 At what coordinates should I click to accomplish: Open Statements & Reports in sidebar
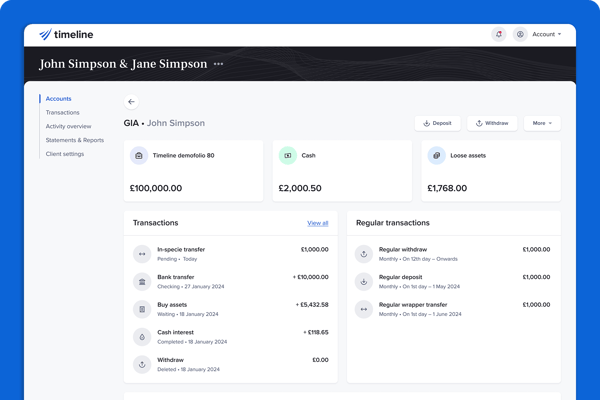coord(74,140)
